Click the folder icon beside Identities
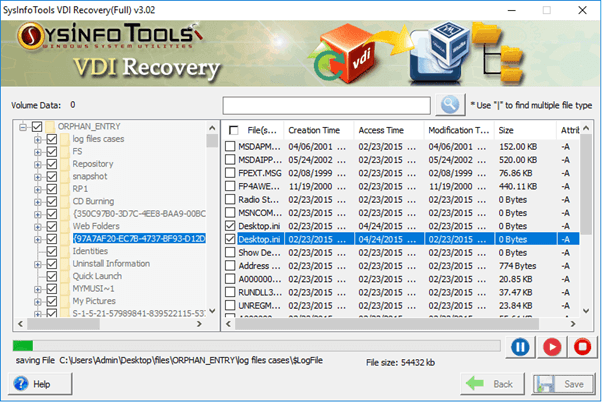 [x=65, y=251]
